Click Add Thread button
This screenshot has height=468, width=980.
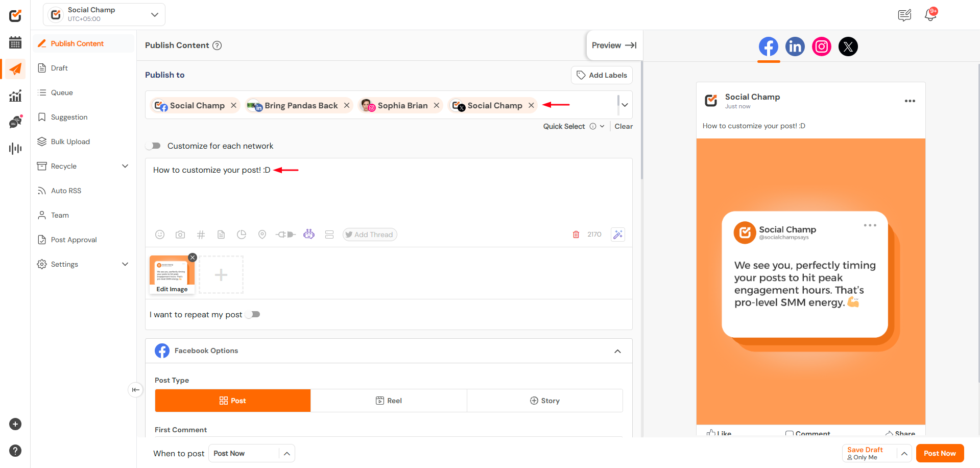369,235
